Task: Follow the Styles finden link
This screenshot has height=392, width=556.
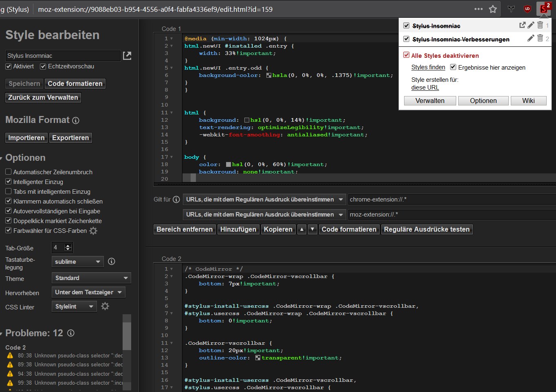Action: [428, 68]
